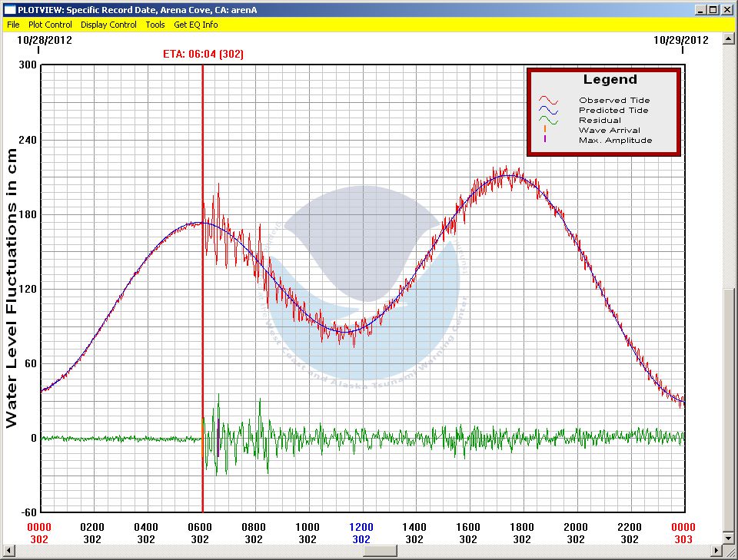
Task: Click the Get EQ Info menu
Action: [x=195, y=25]
